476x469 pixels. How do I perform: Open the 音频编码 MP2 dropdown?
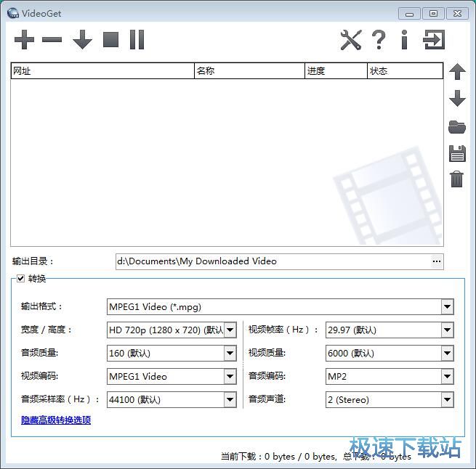[390, 376]
